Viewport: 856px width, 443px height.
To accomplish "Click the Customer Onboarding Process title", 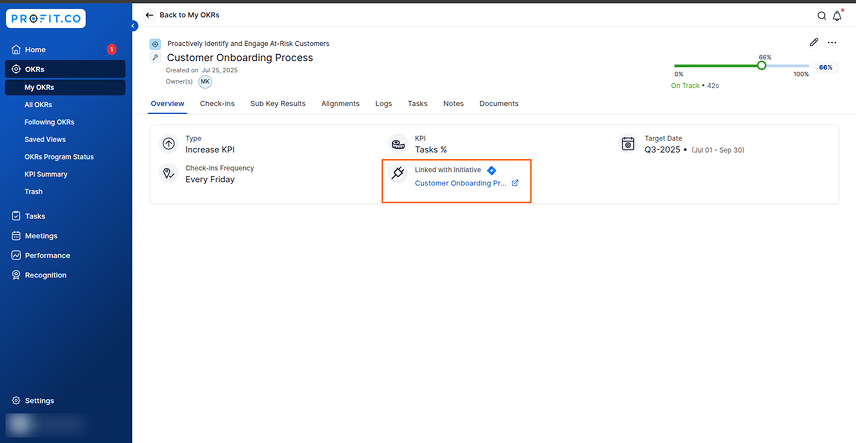I will [240, 58].
